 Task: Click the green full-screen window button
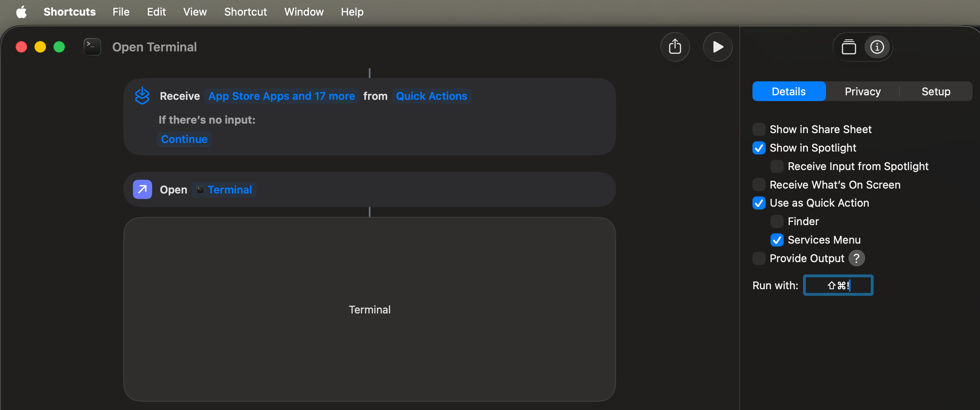pyautogui.click(x=59, y=47)
